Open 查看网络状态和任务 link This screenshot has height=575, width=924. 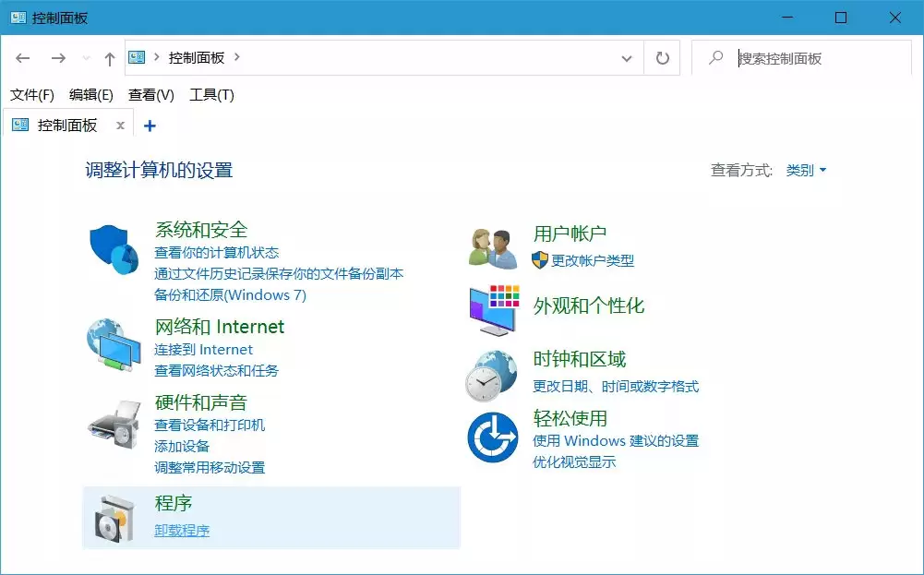pos(216,371)
